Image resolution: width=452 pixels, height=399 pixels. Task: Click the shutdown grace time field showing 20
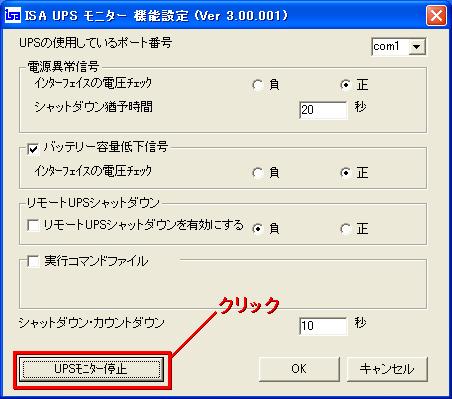323,110
